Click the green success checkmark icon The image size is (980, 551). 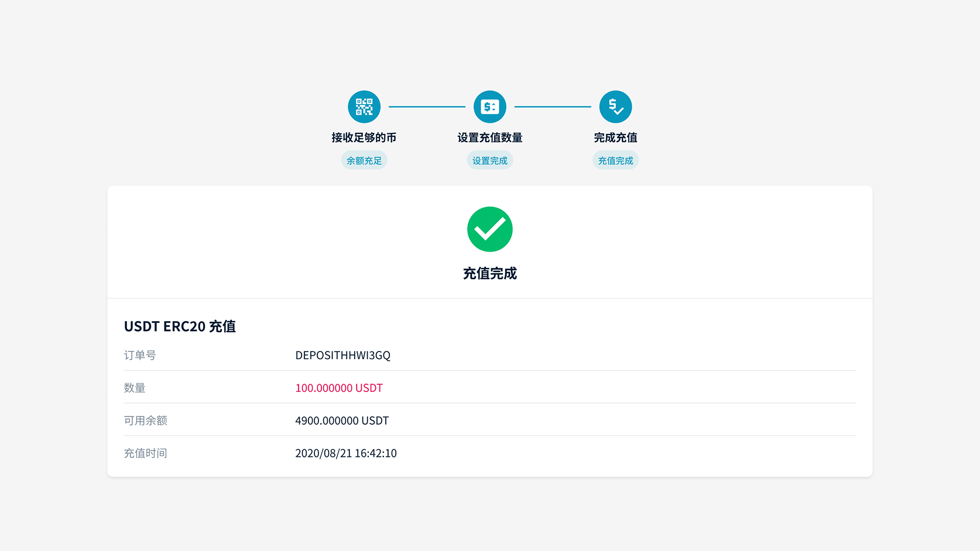pos(490,229)
